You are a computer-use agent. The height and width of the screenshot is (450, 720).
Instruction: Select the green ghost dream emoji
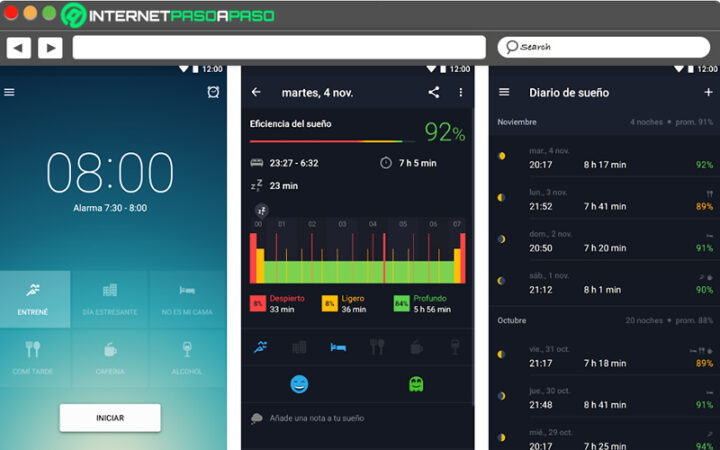[x=416, y=384]
